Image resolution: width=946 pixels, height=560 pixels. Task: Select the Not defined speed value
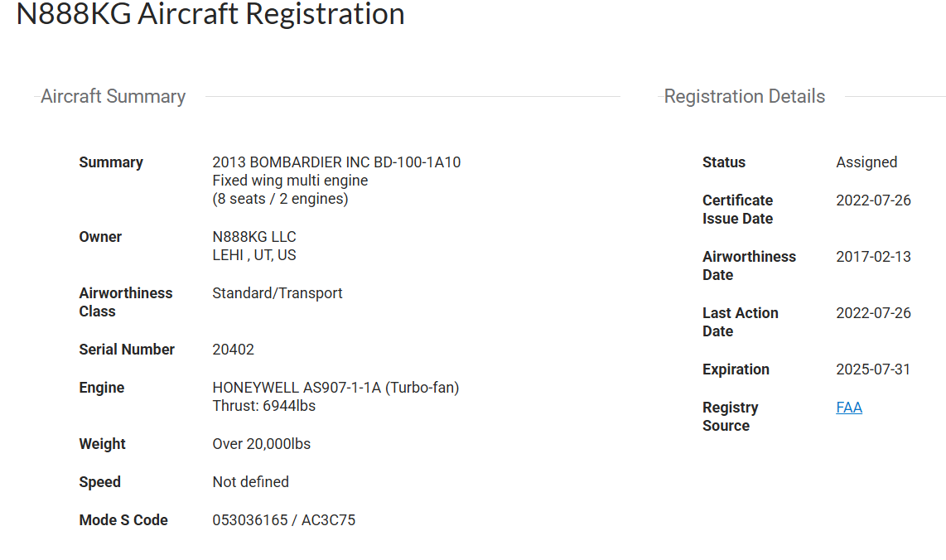pos(251,482)
